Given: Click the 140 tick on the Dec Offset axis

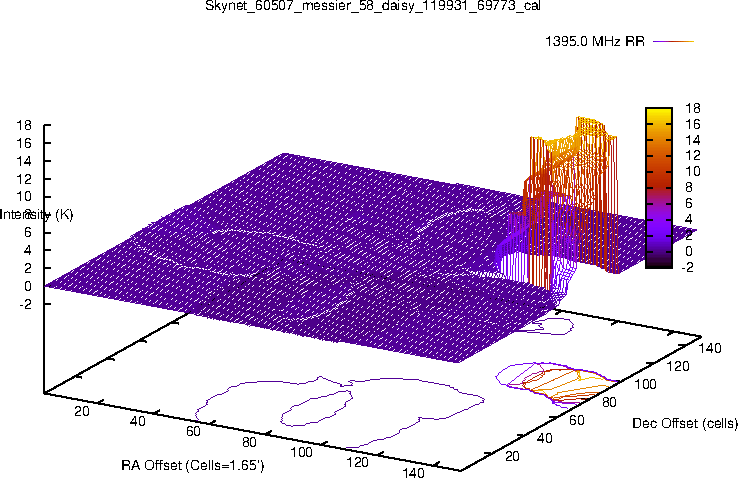Looking at the screenshot, I should (710, 348).
